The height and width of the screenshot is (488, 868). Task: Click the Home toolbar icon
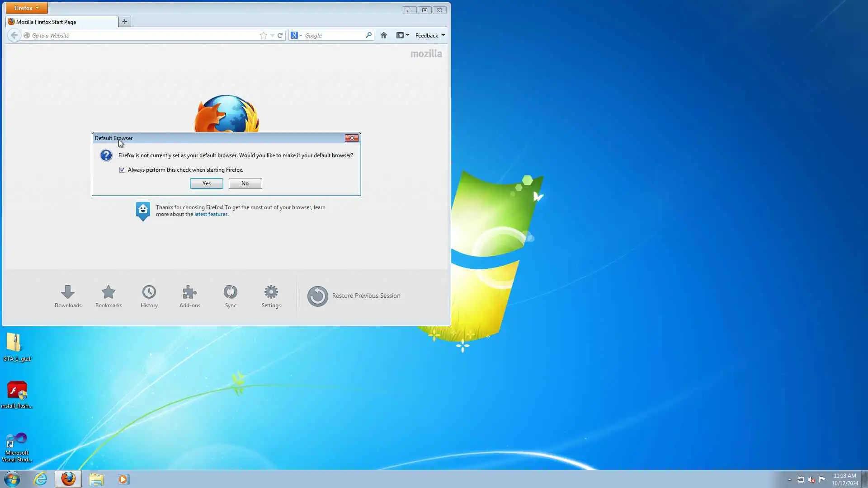(x=384, y=35)
